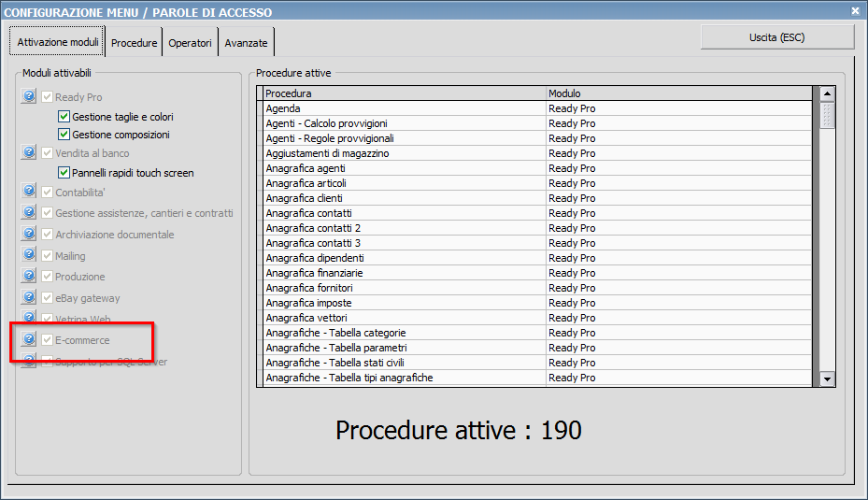This screenshot has width=868, height=500.
Task: Click the Procedura column header
Action: (x=405, y=93)
